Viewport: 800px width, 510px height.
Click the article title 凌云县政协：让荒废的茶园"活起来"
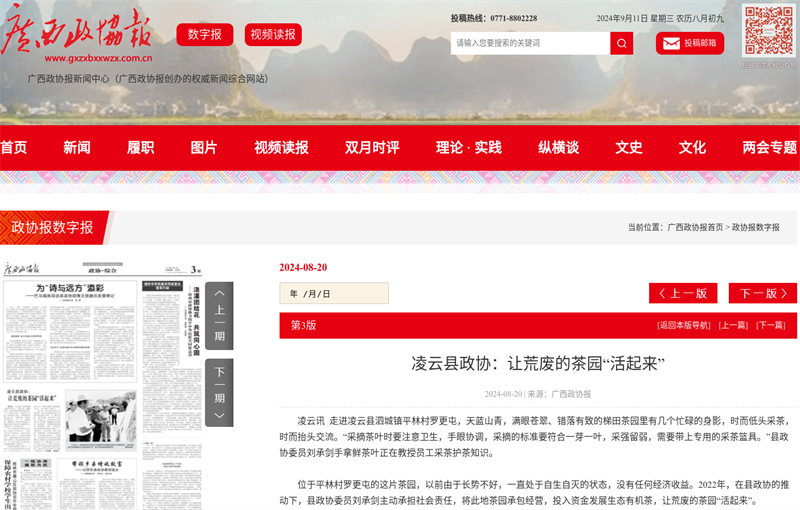pos(538,364)
